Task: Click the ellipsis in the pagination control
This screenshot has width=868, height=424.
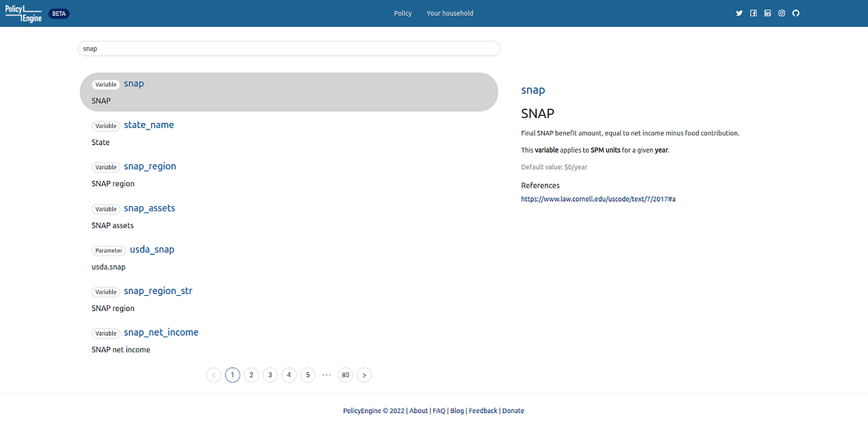Action: tap(326, 375)
